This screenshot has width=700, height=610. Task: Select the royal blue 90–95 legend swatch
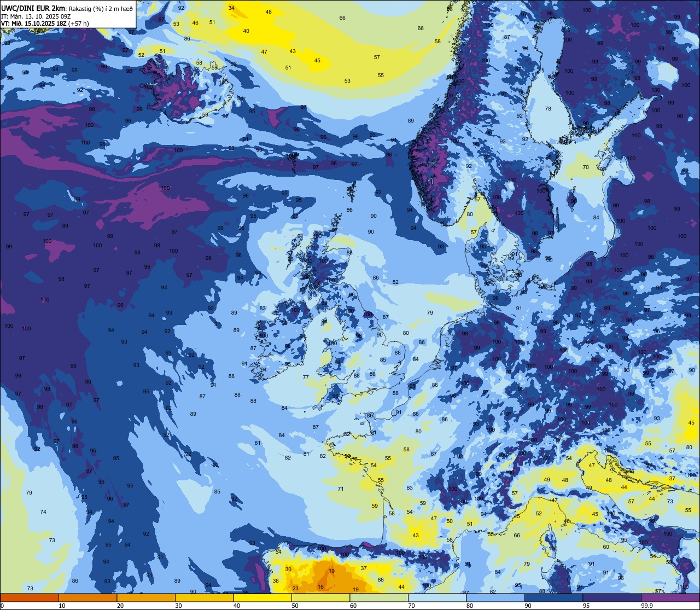(x=553, y=597)
